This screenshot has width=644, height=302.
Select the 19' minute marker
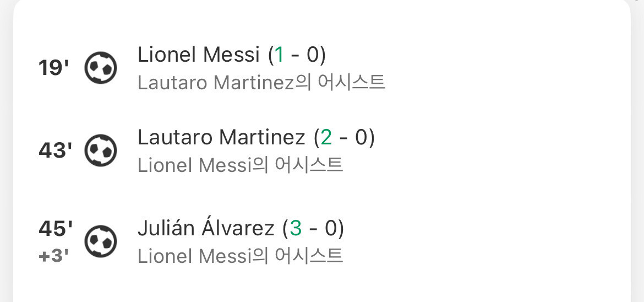coord(54,68)
